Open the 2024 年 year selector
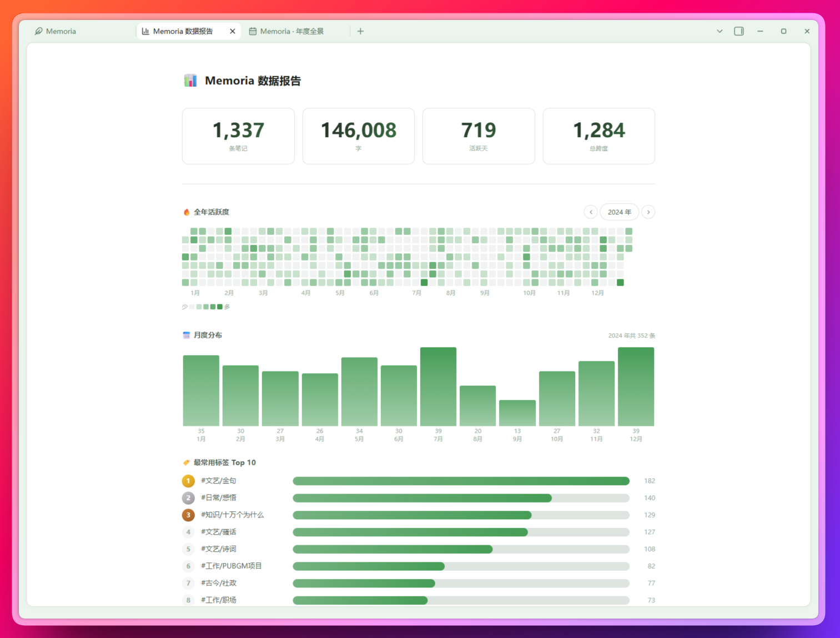Viewport: 840px width, 638px height. tap(620, 212)
